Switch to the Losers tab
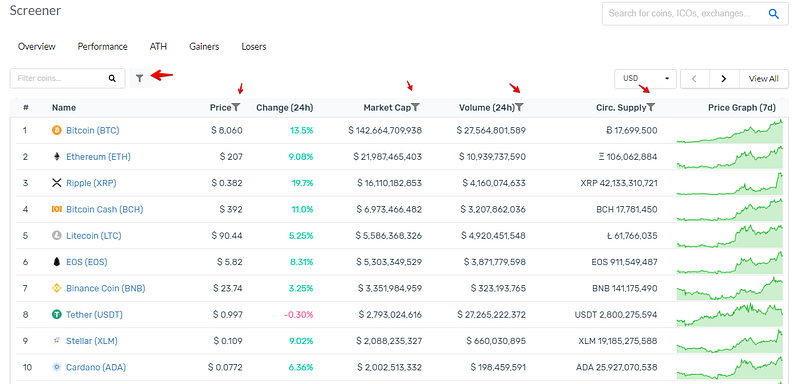The width and height of the screenshot is (800, 384). pyautogui.click(x=254, y=46)
